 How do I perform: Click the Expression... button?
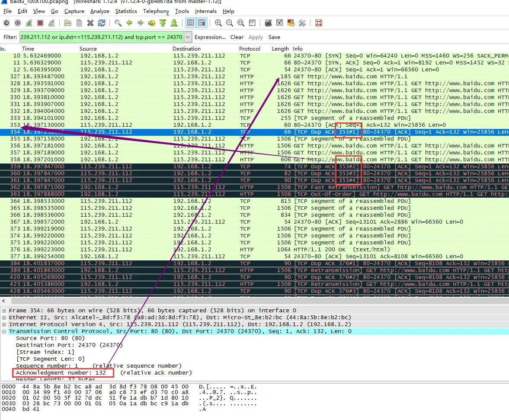[210, 37]
